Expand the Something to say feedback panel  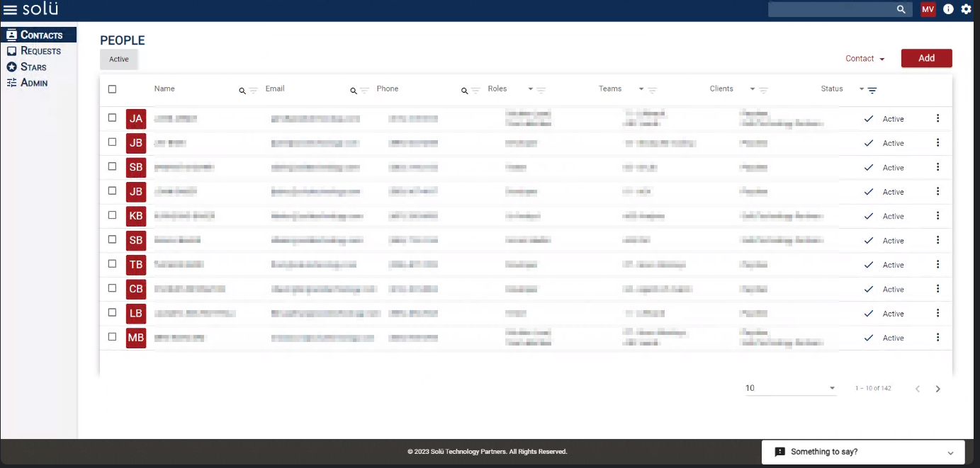pyautogui.click(x=950, y=452)
